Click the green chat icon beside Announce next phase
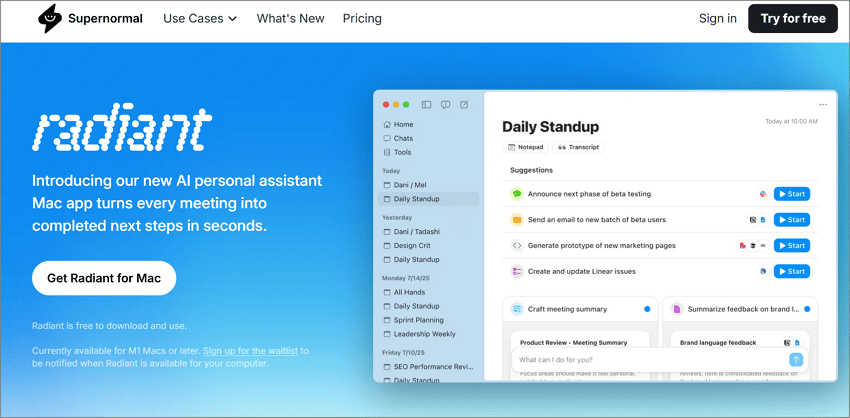 pyautogui.click(x=517, y=194)
